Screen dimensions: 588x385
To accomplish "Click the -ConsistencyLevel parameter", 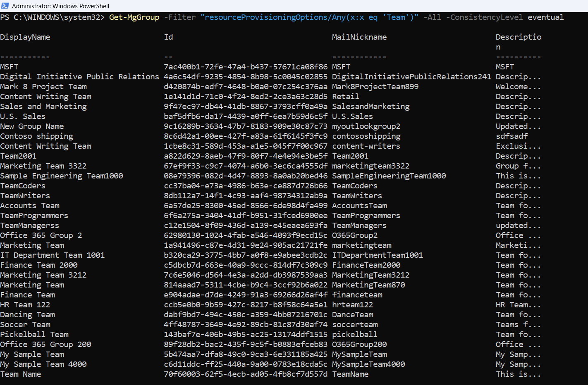I will (x=484, y=17).
